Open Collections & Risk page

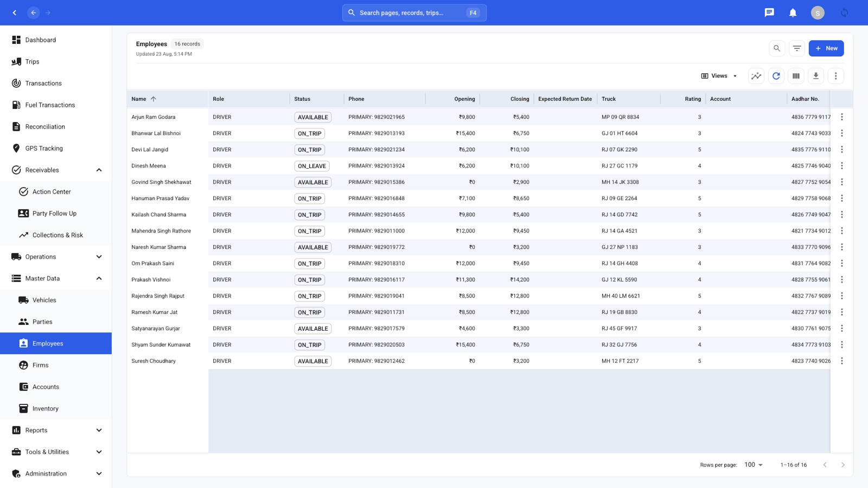(x=56, y=235)
